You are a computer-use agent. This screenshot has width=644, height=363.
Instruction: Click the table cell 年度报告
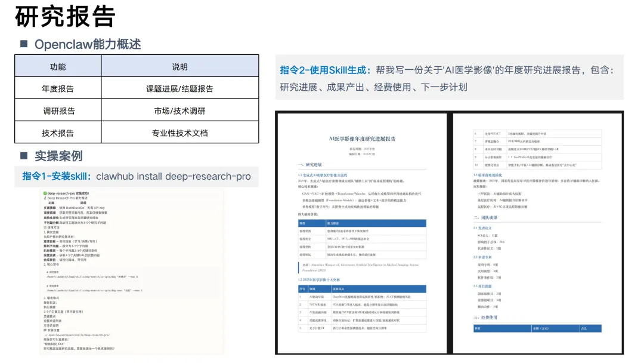click(58, 88)
